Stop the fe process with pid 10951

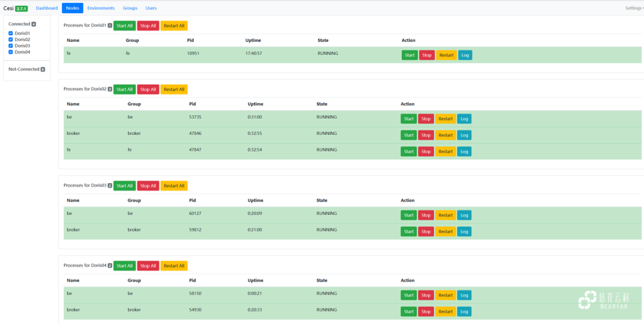427,55
